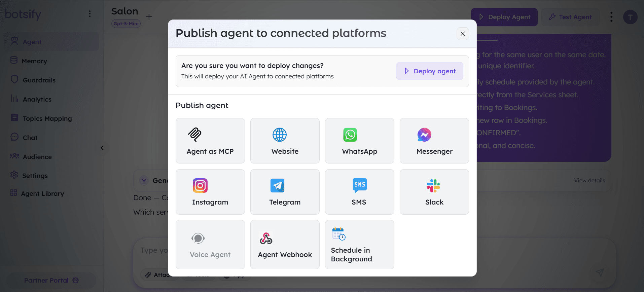Go to Guardrails in the sidebar
The height and width of the screenshot is (292, 644).
tap(39, 80)
